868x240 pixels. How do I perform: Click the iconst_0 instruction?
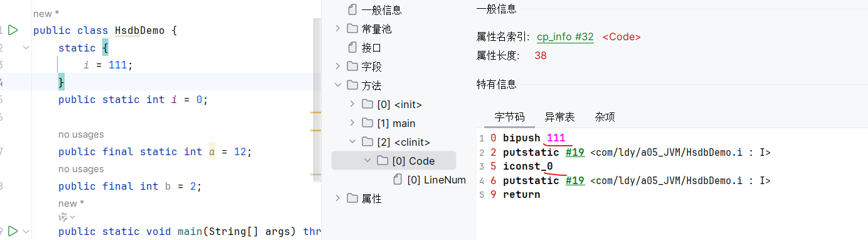point(528,166)
